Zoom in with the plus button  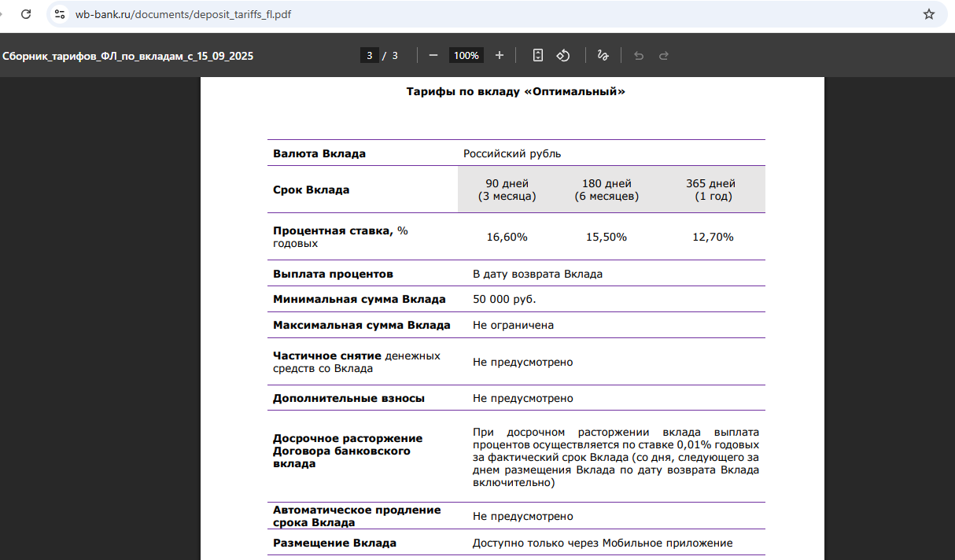[x=500, y=55]
